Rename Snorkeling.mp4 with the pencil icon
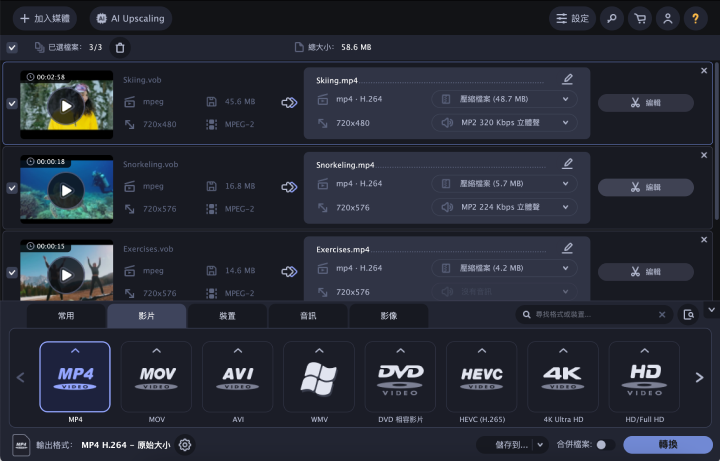Screen dimensions: 720x461 click(568, 164)
